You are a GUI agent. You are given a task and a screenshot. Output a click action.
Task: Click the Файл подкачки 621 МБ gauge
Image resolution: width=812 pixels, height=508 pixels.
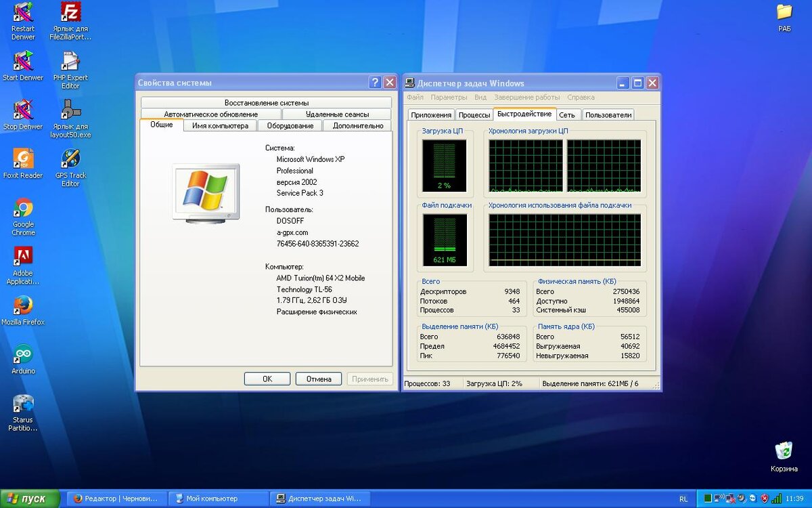click(444, 240)
